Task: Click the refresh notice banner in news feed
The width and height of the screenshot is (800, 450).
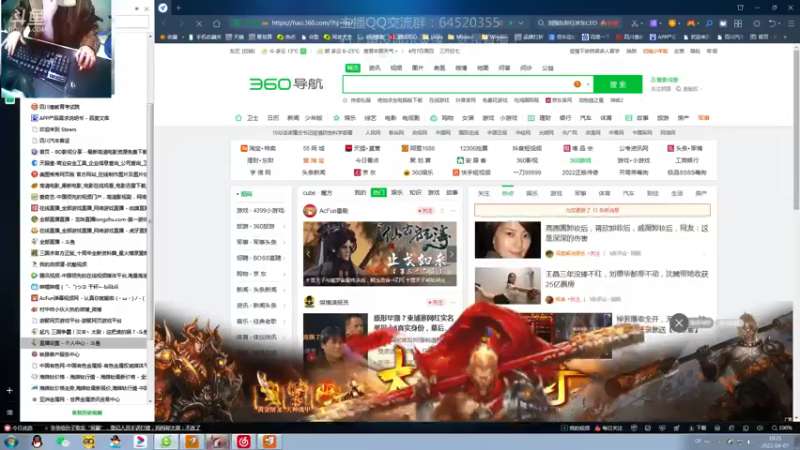Action: pos(592,210)
